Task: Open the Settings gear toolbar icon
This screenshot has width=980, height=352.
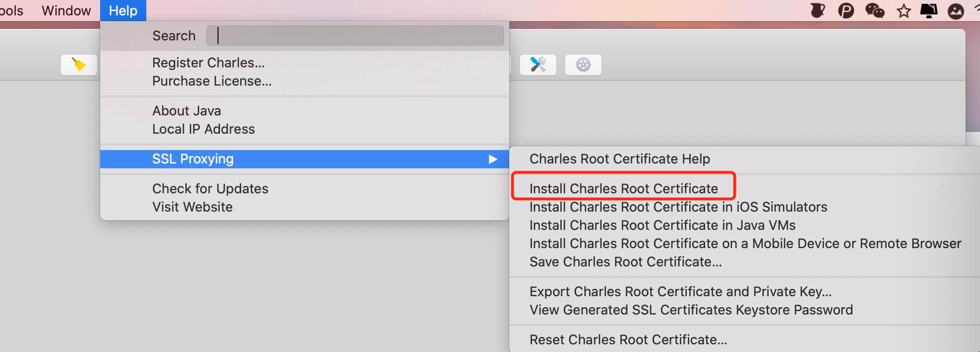Action: (583, 64)
